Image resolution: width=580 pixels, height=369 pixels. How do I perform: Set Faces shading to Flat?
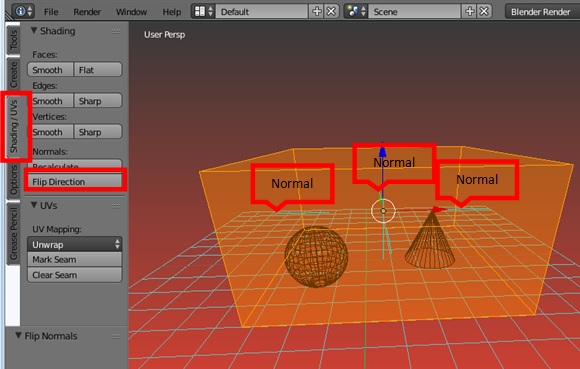[98, 70]
